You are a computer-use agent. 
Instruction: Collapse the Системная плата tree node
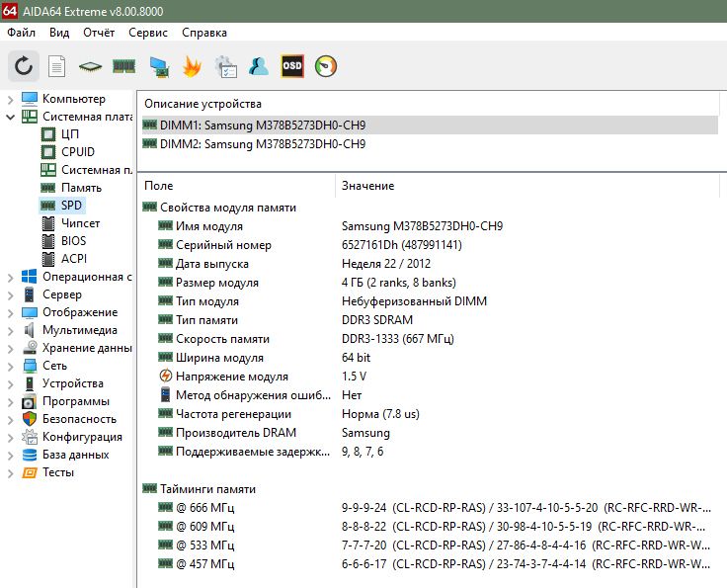(10, 117)
